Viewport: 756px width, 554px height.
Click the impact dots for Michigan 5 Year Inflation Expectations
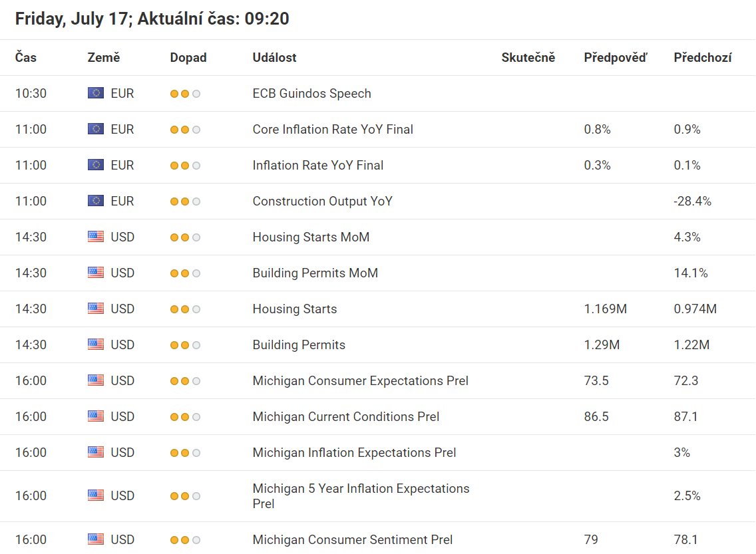pos(185,496)
